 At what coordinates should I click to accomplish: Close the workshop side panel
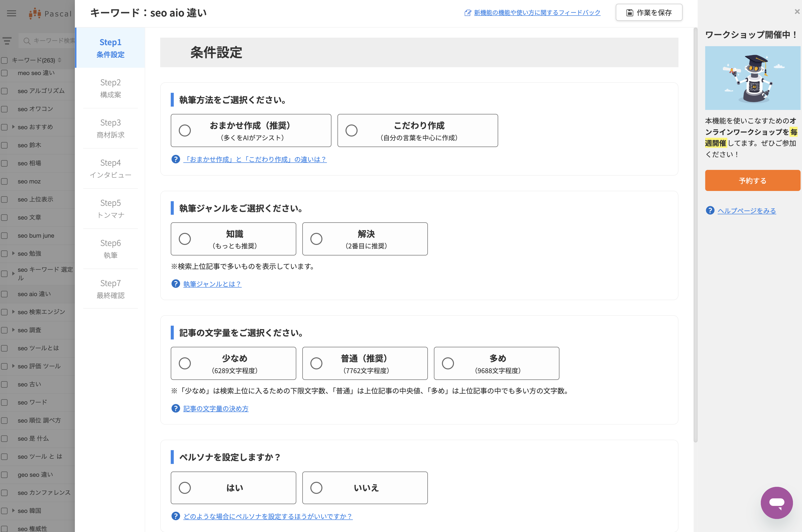pyautogui.click(x=797, y=12)
